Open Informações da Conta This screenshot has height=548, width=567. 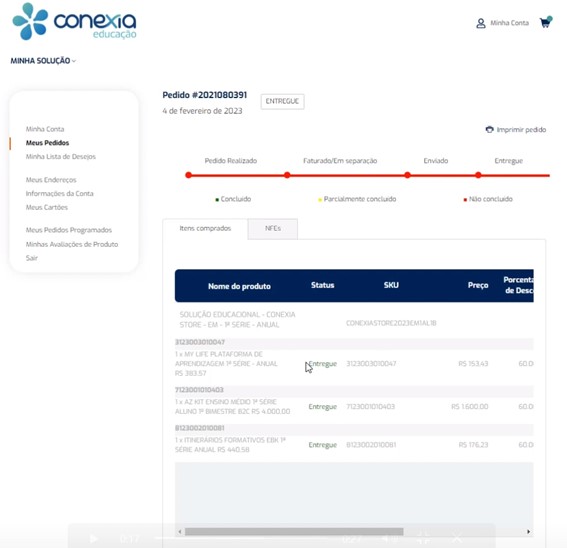[60, 194]
